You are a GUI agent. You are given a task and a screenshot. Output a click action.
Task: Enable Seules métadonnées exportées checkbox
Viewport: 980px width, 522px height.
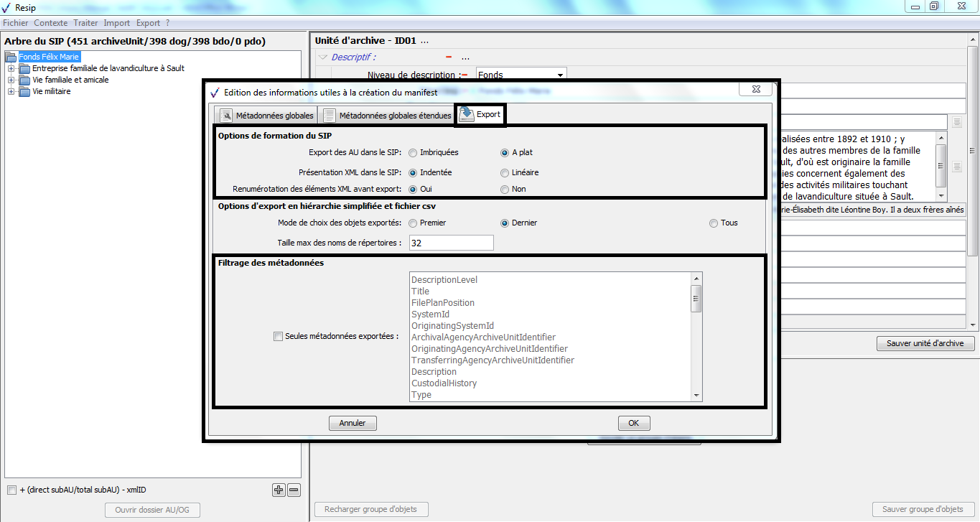[278, 336]
